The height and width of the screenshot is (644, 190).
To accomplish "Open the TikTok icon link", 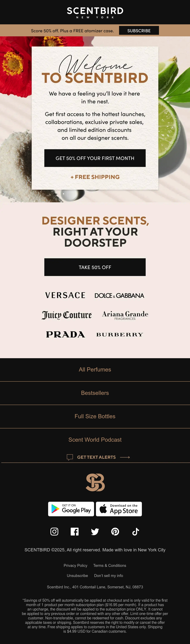I will 135,531.
